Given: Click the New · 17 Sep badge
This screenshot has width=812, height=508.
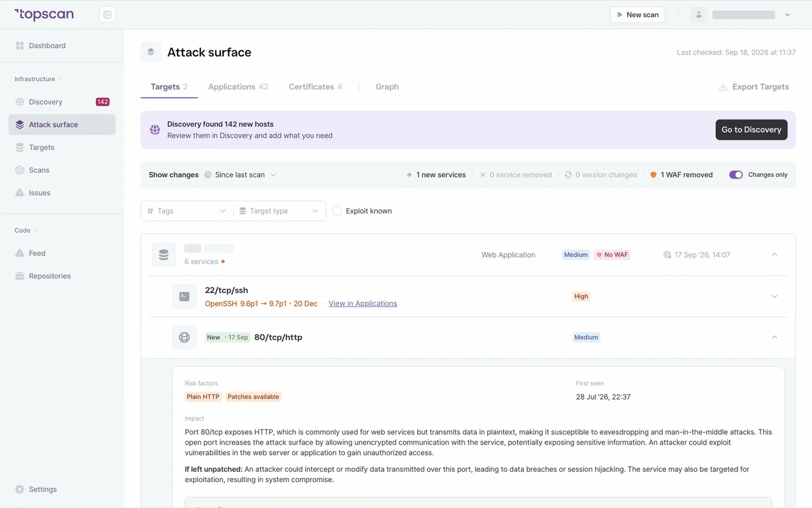Looking at the screenshot, I should point(227,338).
